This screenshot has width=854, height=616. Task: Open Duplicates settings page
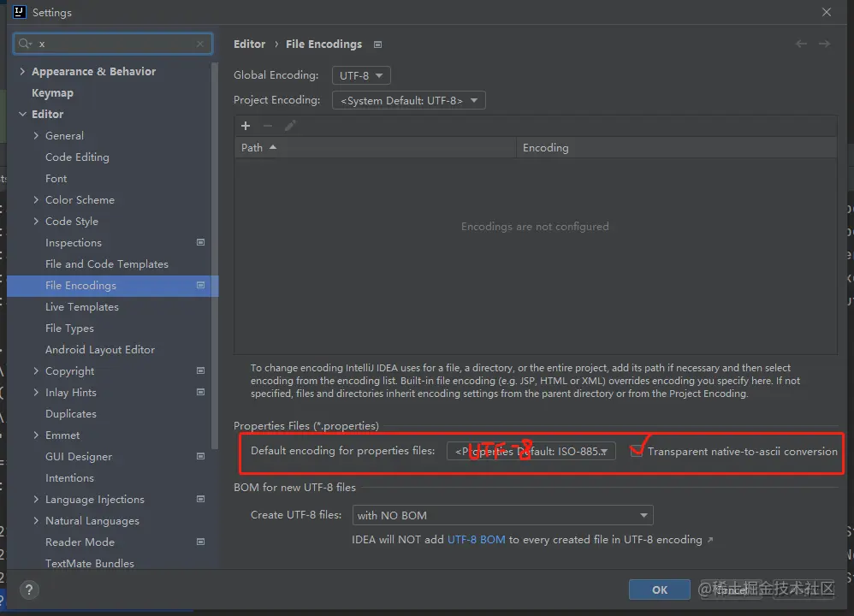pos(71,414)
